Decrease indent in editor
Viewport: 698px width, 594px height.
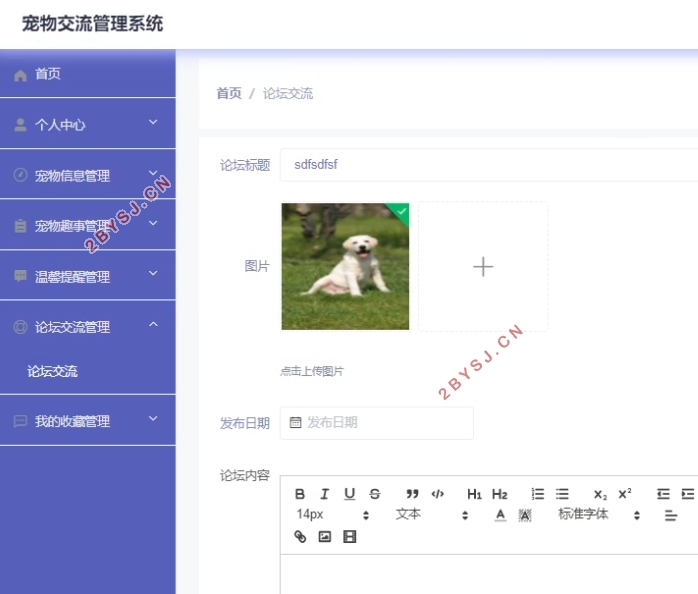click(663, 494)
